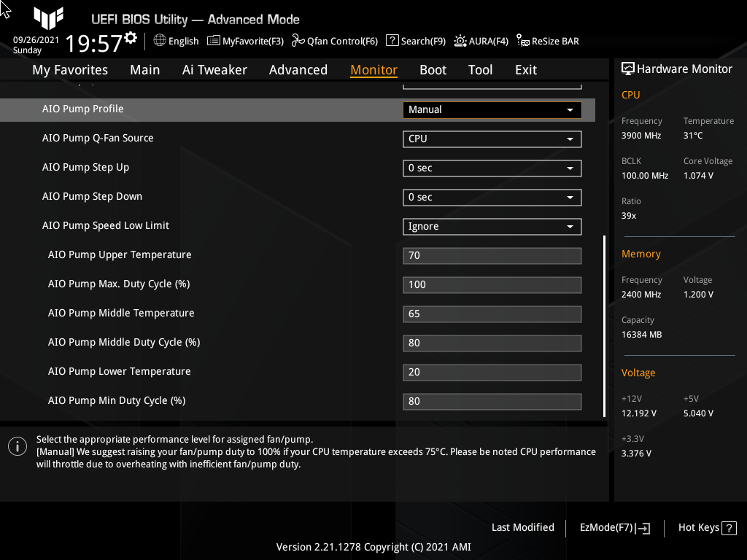Switch to EzMode(F7)
The height and width of the screenshot is (560, 747).
614,527
